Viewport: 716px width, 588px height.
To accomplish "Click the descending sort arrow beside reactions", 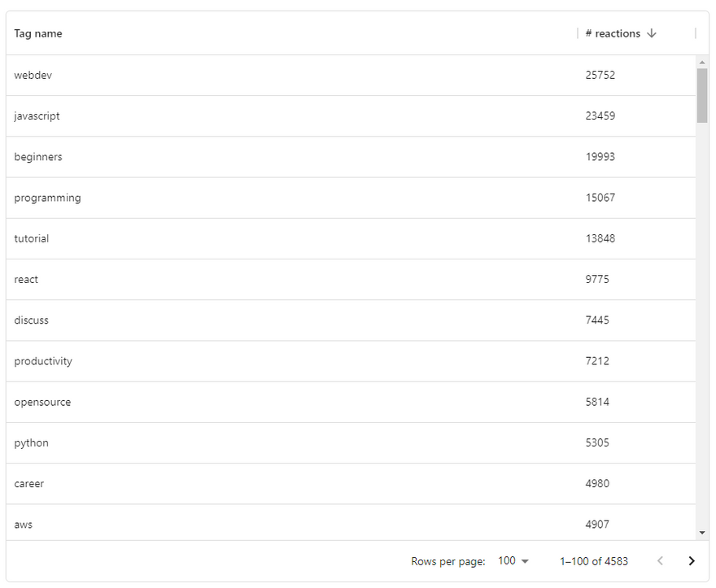I will [652, 33].
